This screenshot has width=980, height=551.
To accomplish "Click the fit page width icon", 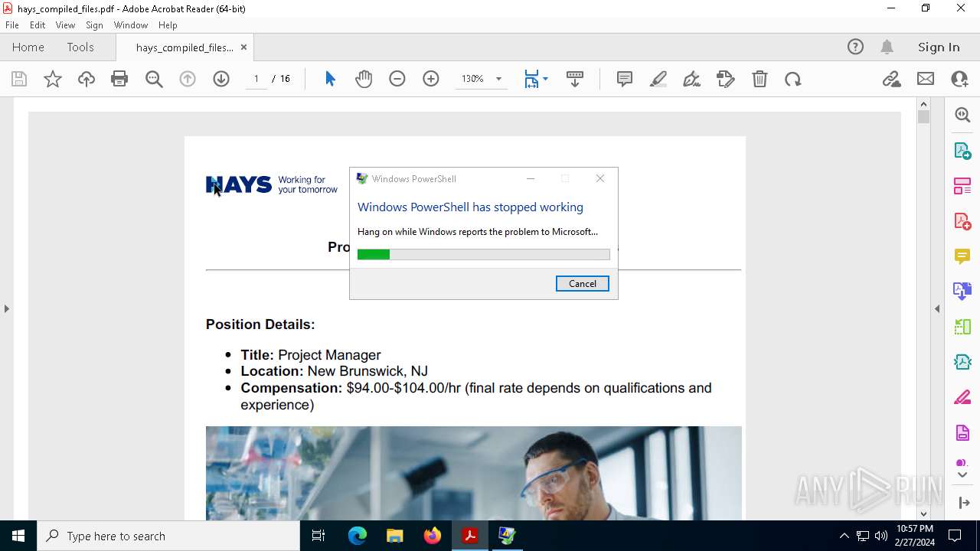I will 531,79.
